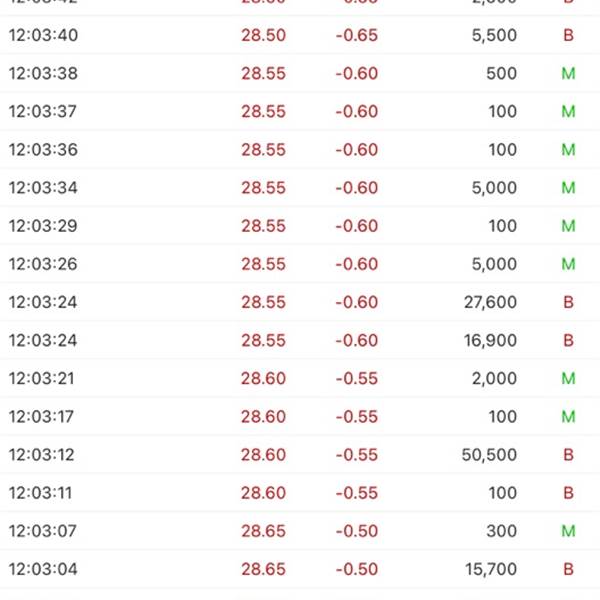Click the 27,600 volume cell

pyautogui.click(x=490, y=302)
